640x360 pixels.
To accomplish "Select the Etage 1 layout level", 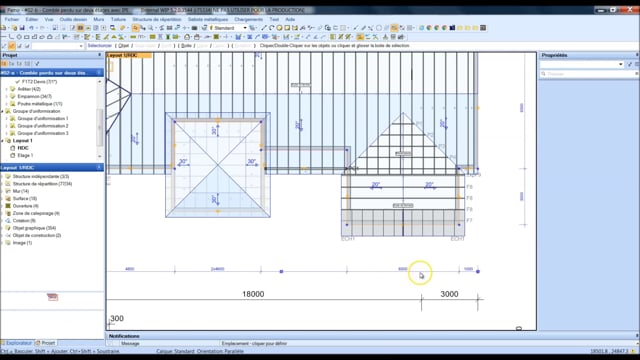I will click(25, 155).
